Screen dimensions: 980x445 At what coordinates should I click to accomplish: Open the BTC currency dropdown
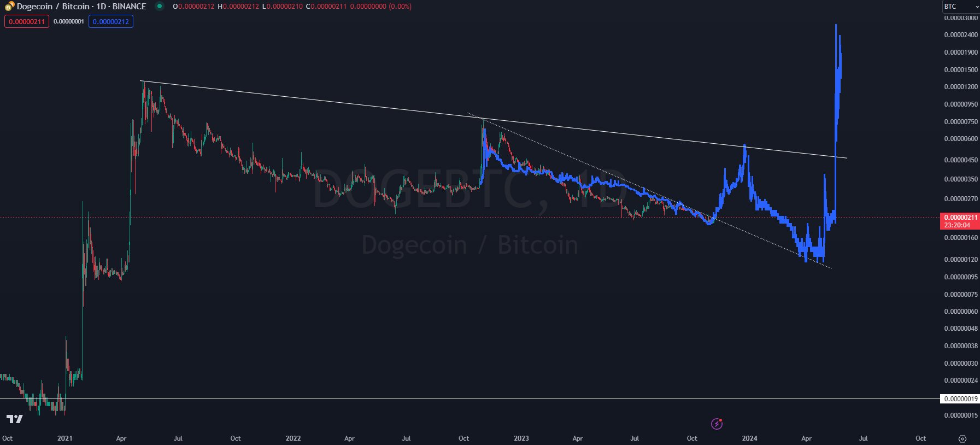(x=960, y=7)
